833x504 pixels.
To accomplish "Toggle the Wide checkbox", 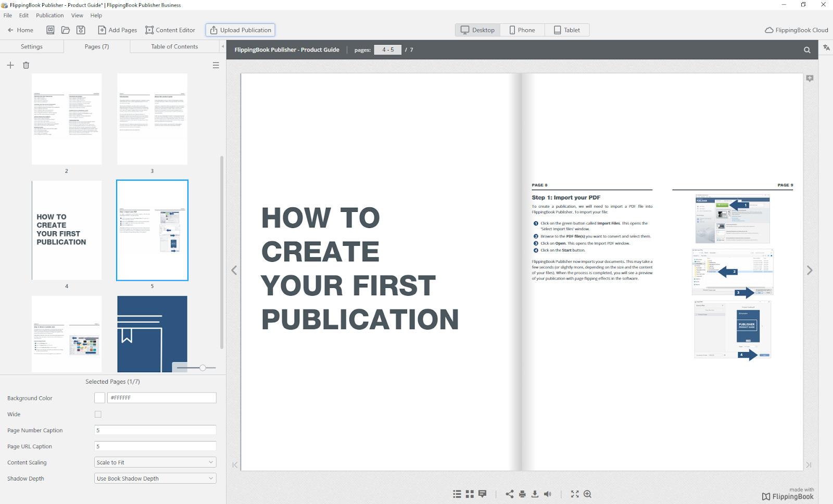I will [x=98, y=414].
